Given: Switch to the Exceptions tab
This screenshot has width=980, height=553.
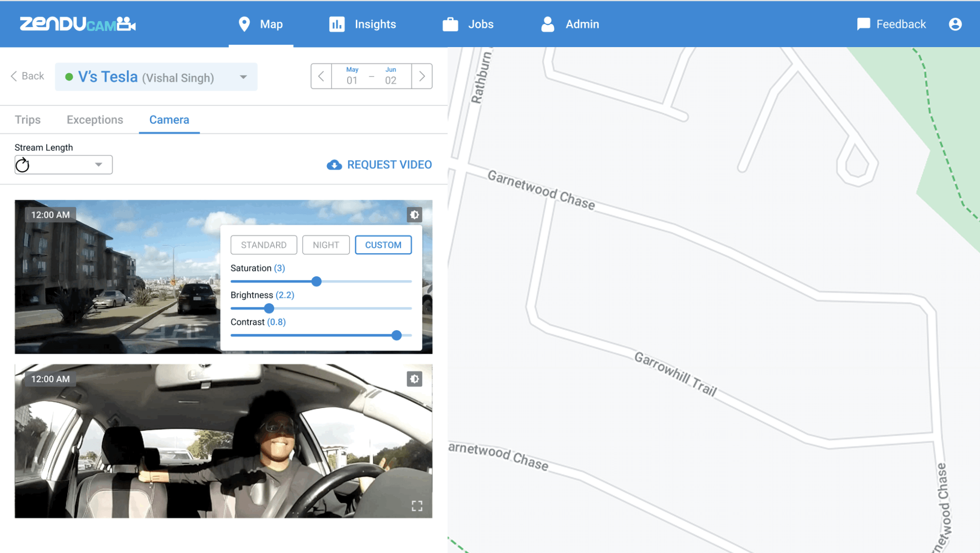Looking at the screenshot, I should click(95, 120).
